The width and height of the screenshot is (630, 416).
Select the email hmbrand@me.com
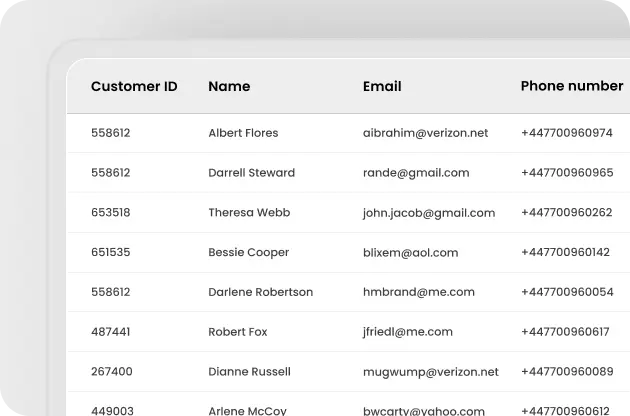[419, 292]
